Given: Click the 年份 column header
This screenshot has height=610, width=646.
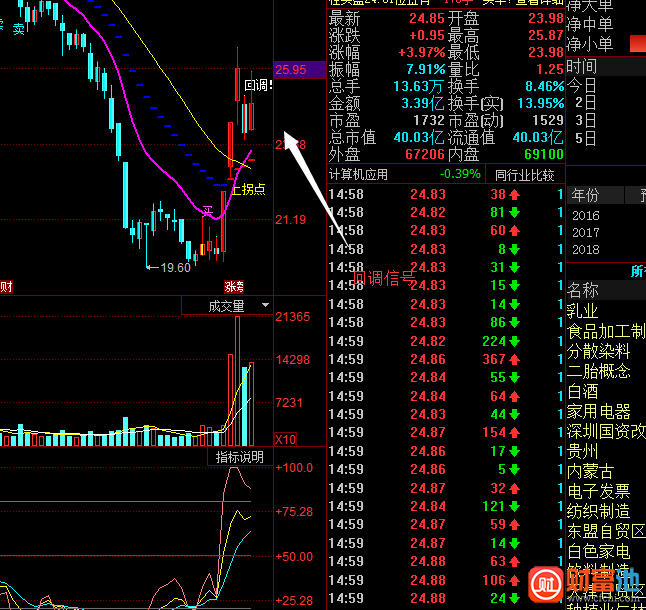Looking at the screenshot, I should [596, 195].
